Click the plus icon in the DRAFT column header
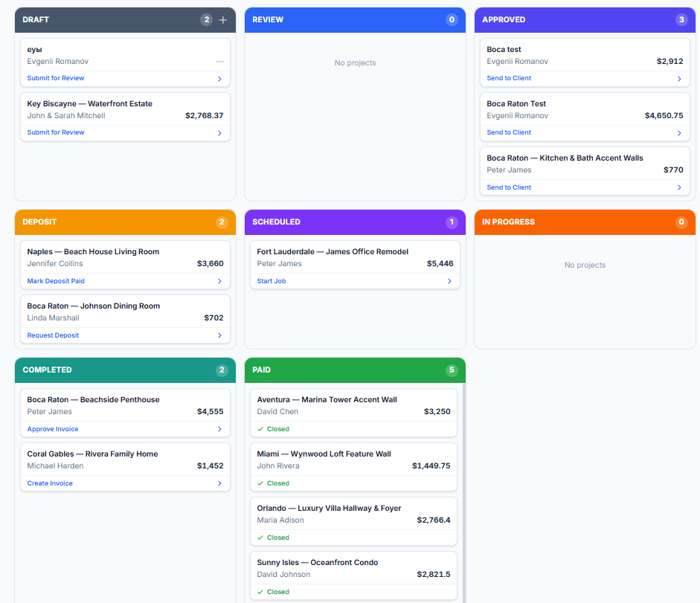The width and height of the screenshot is (700, 603). 222,20
